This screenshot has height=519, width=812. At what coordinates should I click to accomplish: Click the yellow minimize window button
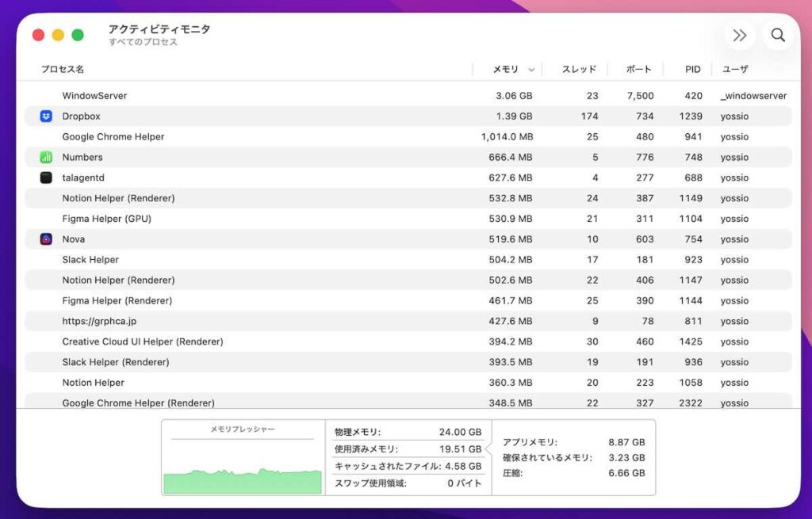pos(58,35)
